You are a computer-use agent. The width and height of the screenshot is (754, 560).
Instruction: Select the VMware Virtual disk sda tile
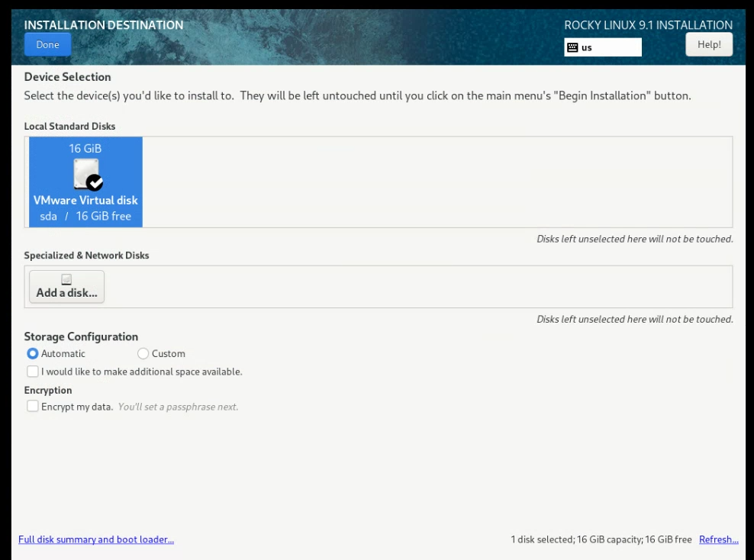click(85, 182)
